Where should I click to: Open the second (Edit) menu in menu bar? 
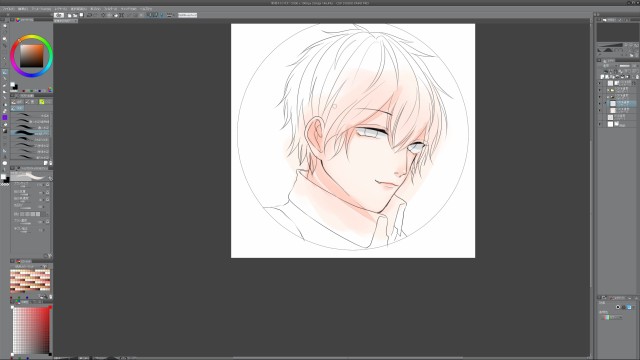(23, 9)
